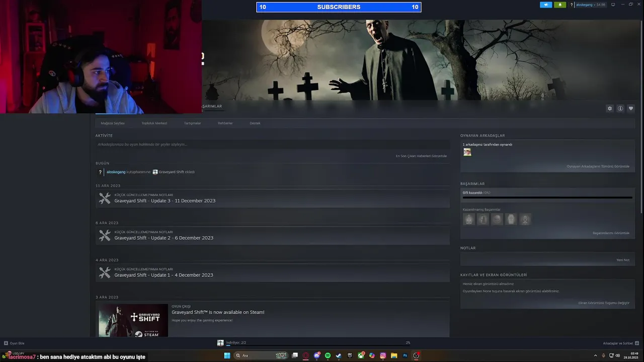Select the Rehberler tab

tap(225, 123)
